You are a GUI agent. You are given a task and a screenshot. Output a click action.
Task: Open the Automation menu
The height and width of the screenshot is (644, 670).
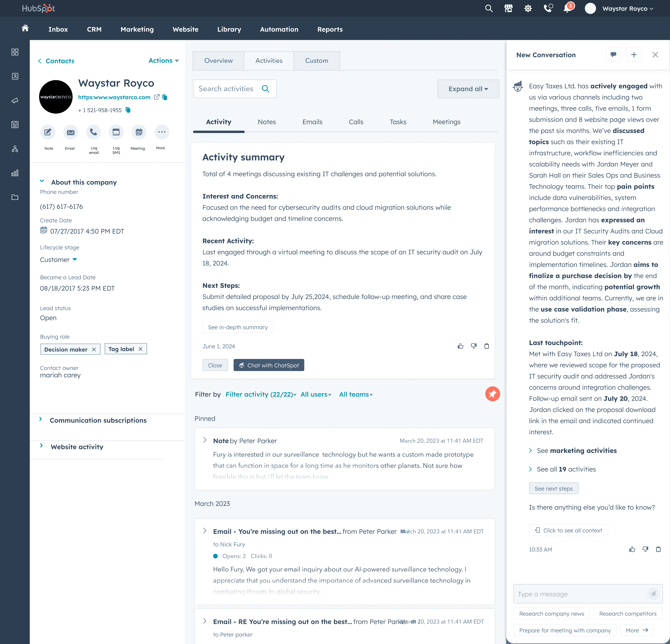[x=279, y=29]
